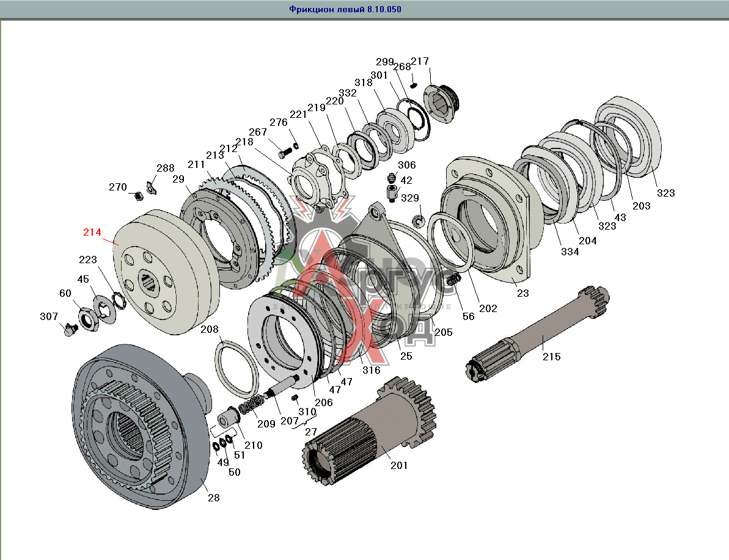Click part number 334 label
This screenshot has height=560, width=729.
pyautogui.click(x=570, y=252)
